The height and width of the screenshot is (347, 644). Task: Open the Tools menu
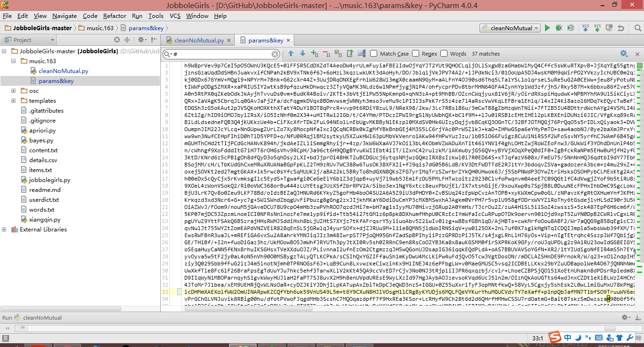click(156, 16)
